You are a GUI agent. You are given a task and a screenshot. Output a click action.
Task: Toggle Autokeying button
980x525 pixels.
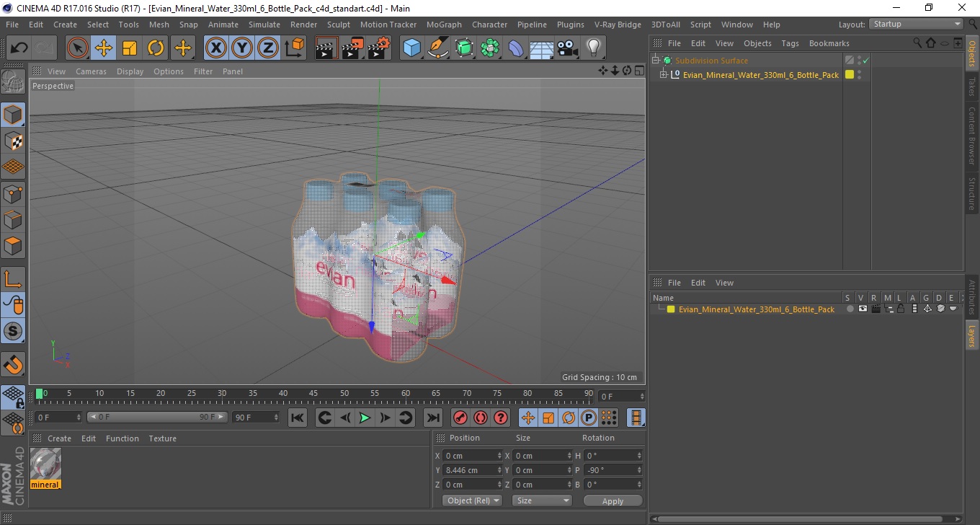point(480,418)
